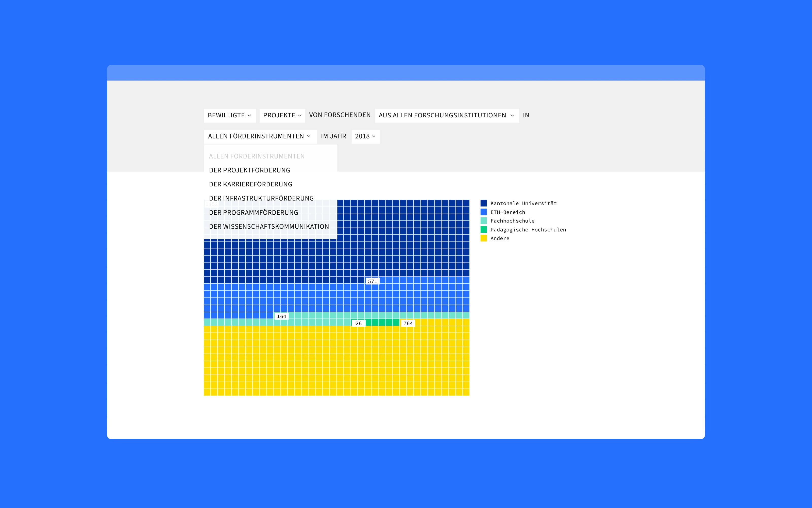Click Pädagogische Hochschulen legend color swatch
The width and height of the screenshot is (812, 508).
483,229
